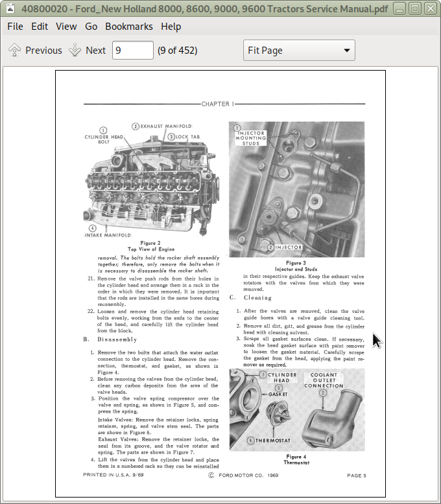Click the 'INJECTOR MOUNTING STUDS' label in Figure 3
The height and width of the screenshot is (504, 441).
point(251,138)
